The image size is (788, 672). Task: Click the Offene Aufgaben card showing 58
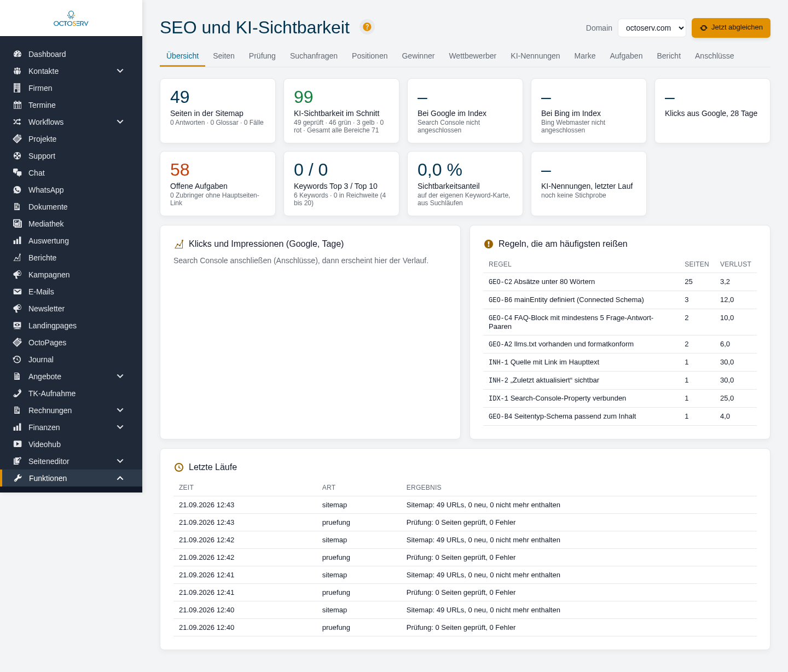(218, 184)
